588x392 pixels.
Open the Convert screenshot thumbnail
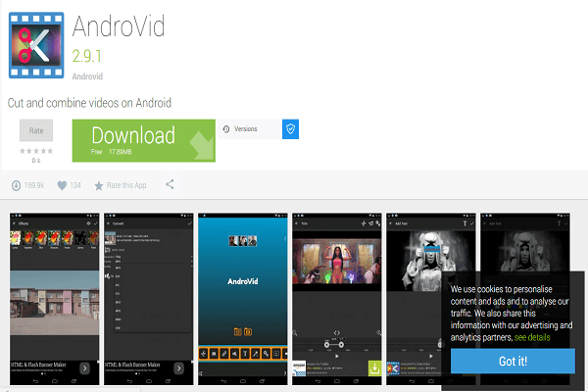pyautogui.click(x=149, y=299)
